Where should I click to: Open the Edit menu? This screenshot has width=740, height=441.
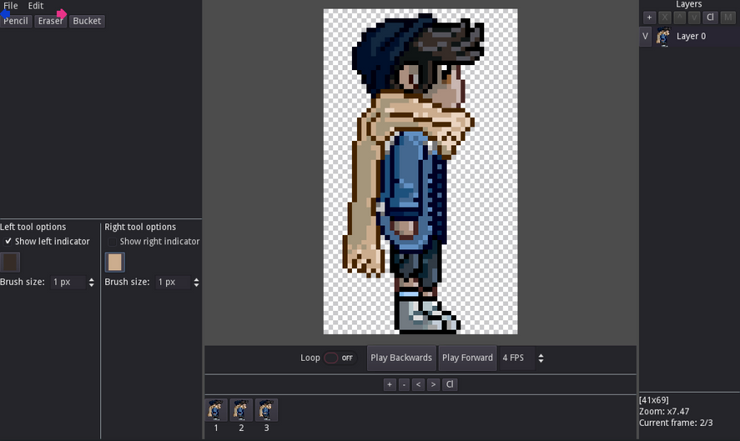(x=35, y=6)
